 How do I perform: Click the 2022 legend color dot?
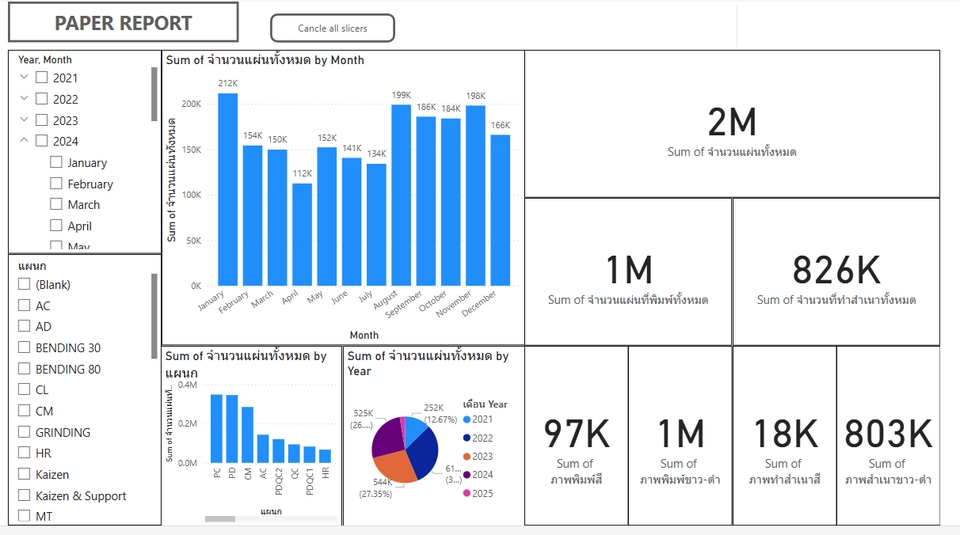(467, 438)
